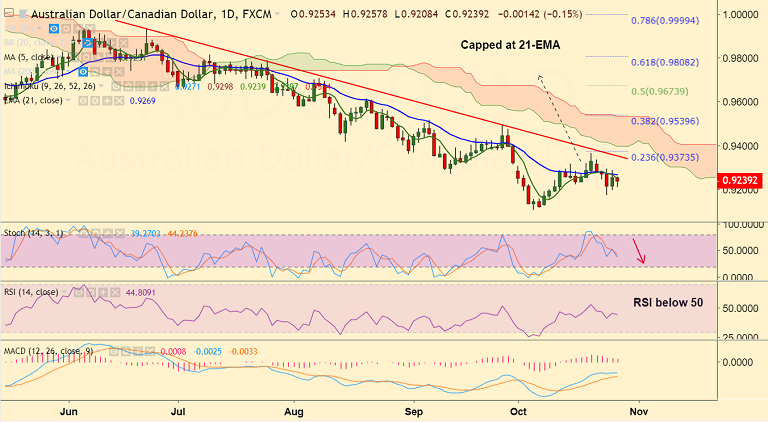Remove the Vol (20) indicator with X

tap(91, 28)
